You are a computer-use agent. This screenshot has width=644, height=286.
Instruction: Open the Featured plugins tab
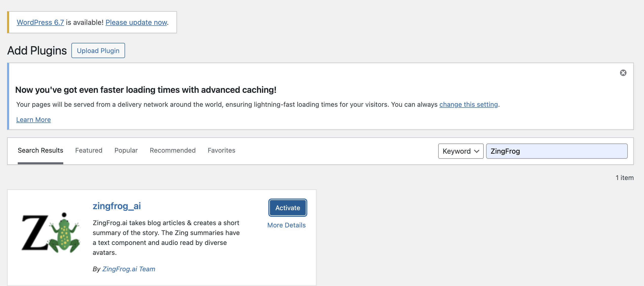click(x=89, y=150)
